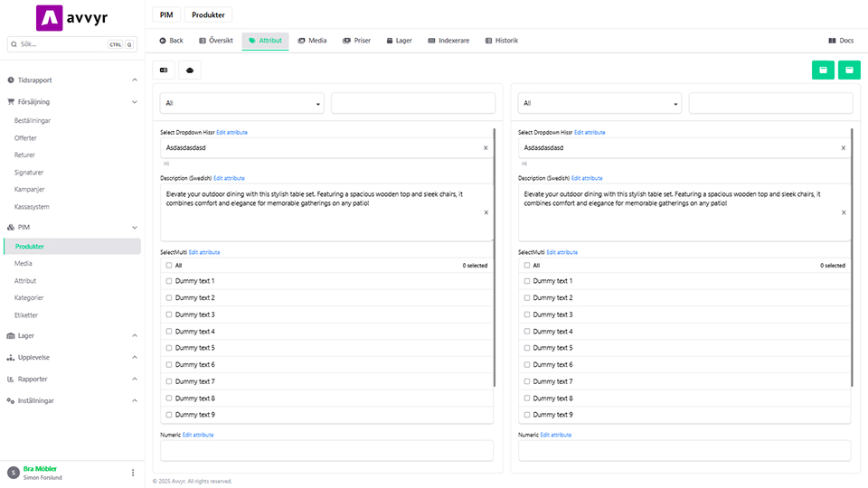Open Kategorier in the PIM sidebar
868x488 pixels.
click(x=29, y=297)
